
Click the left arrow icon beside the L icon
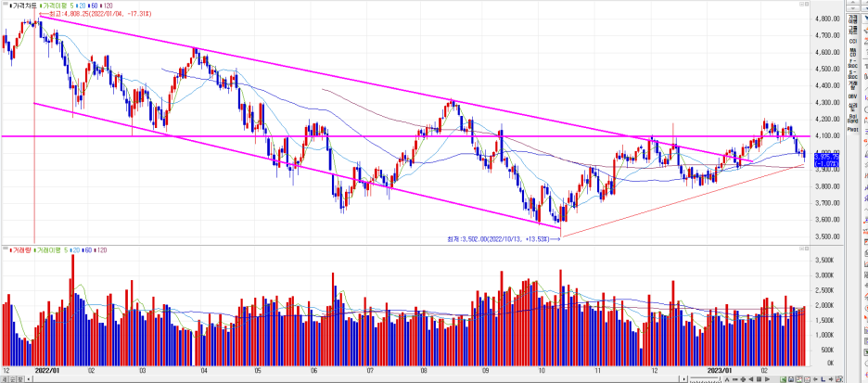[x=815, y=379]
